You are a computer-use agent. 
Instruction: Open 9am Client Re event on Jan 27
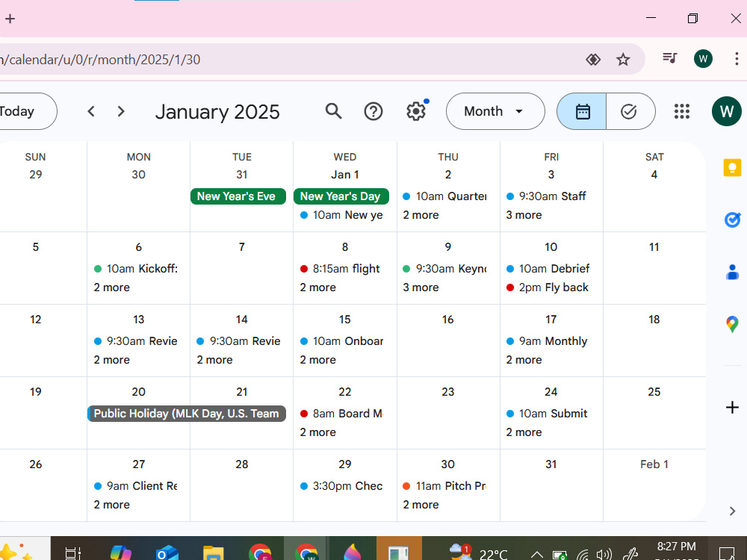[136, 486]
